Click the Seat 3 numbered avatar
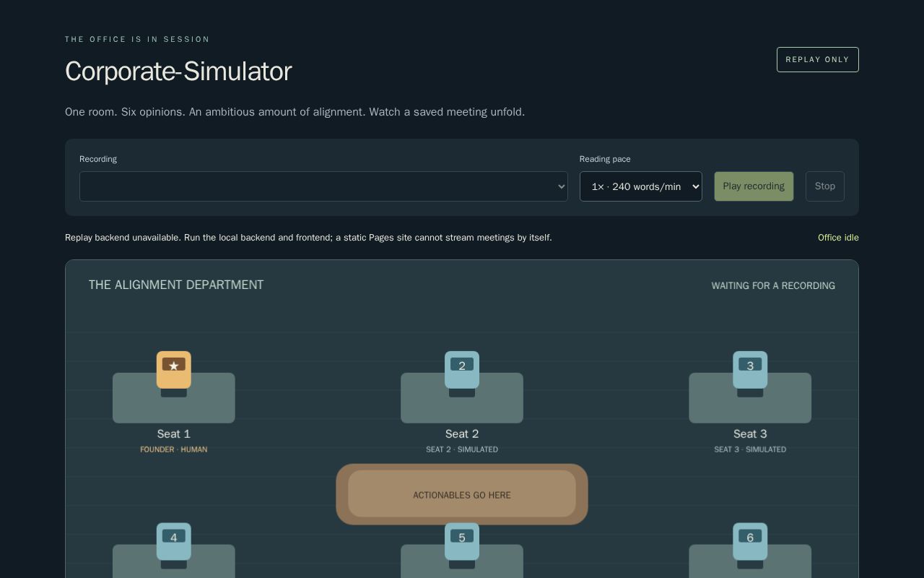Image resolution: width=924 pixels, height=578 pixels. pyautogui.click(x=750, y=370)
